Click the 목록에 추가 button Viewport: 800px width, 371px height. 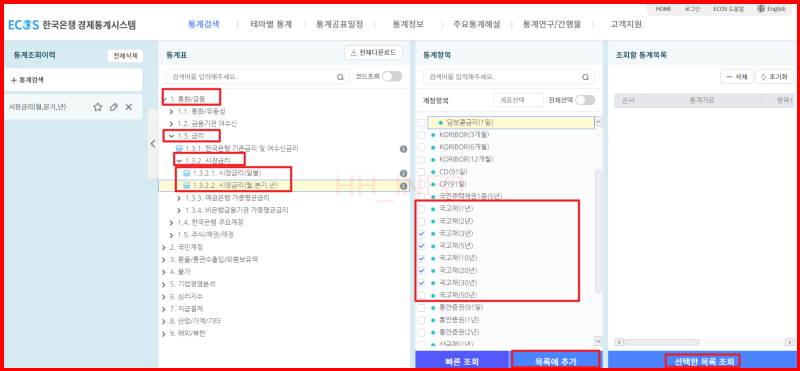tap(556, 362)
